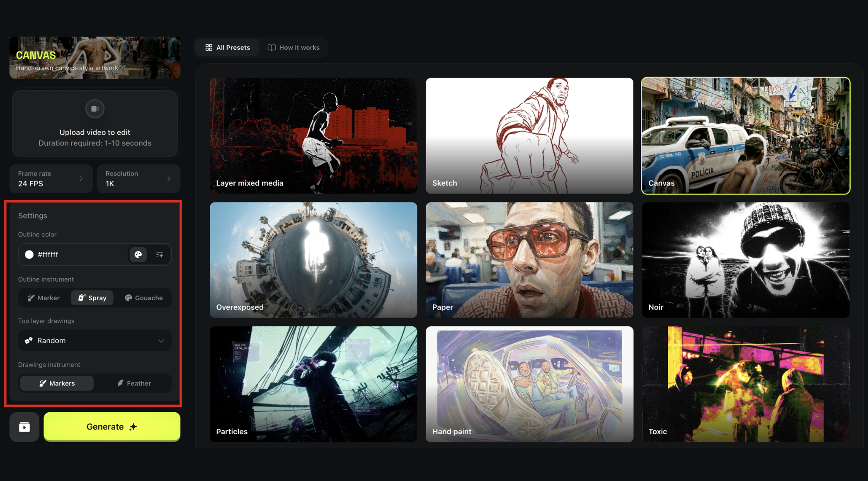Click the camera upload icon above duration text
The height and width of the screenshot is (481, 868).
pos(95,109)
